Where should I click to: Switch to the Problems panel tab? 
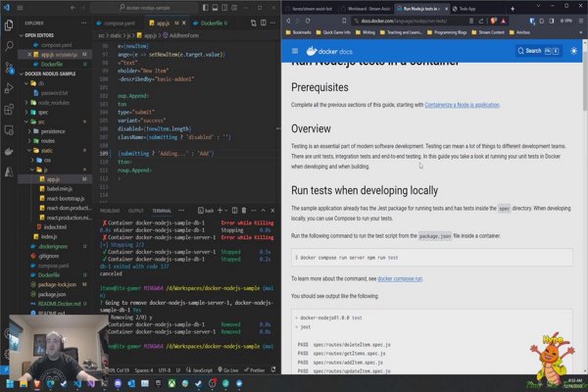point(110,211)
